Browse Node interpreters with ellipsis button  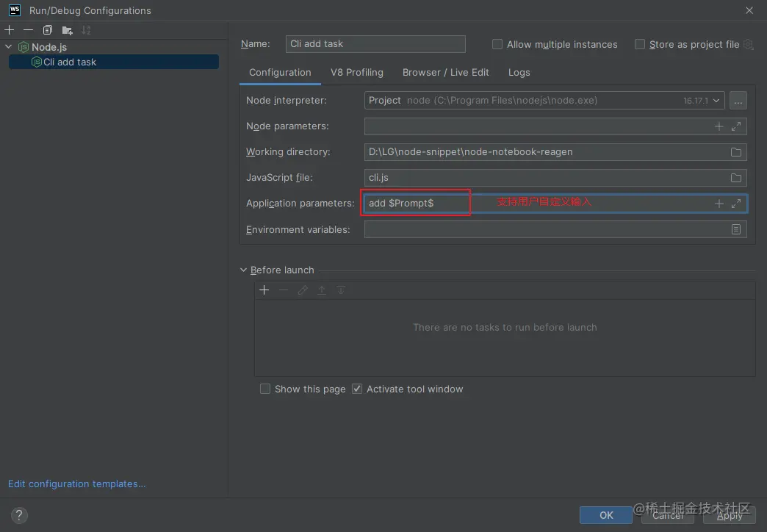(x=738, y=101)
